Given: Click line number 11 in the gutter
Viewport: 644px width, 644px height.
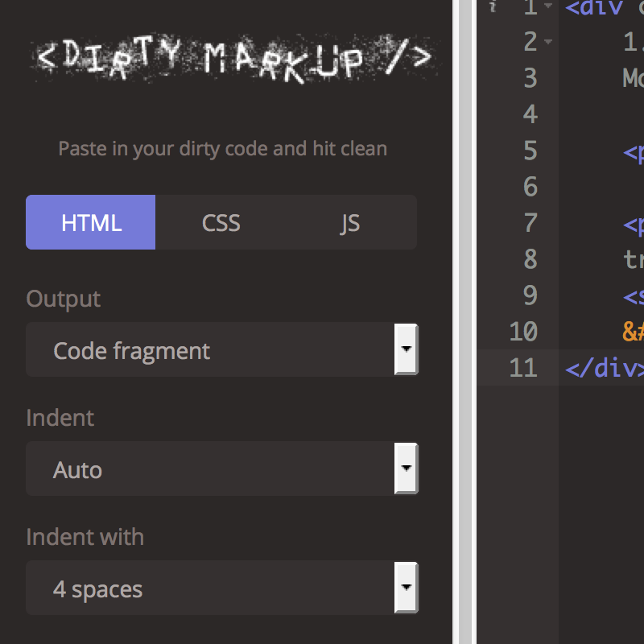Looking at the screenshot, I should pos(523,368).
